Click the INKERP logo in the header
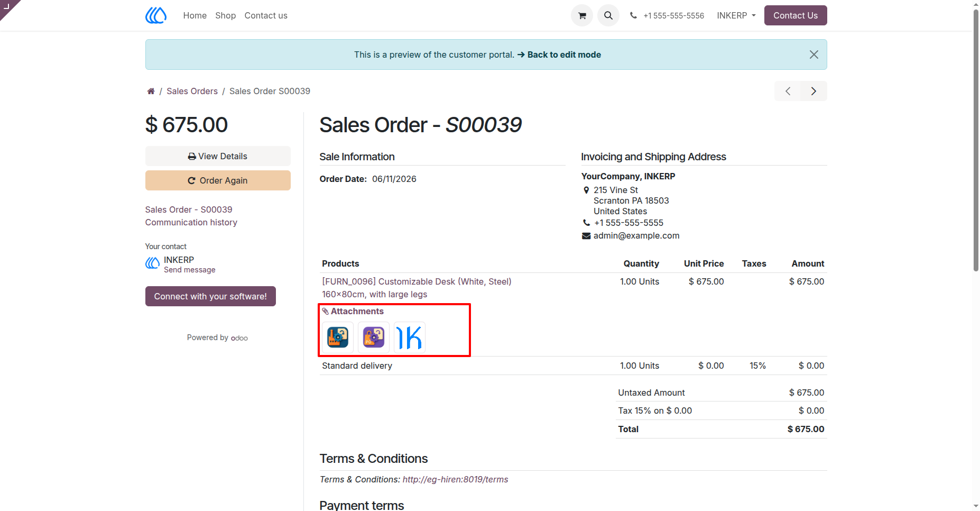 (156, 15)
